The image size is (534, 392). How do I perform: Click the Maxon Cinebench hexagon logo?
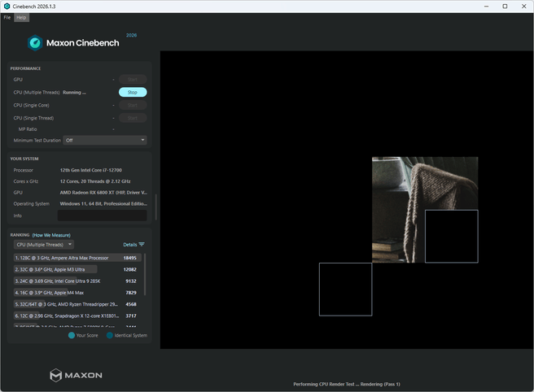35,43
